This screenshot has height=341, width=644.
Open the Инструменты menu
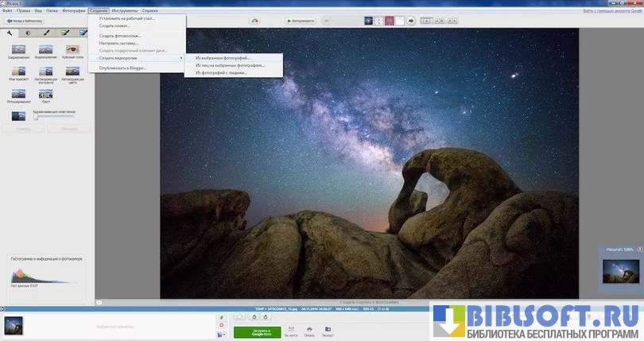124,11
